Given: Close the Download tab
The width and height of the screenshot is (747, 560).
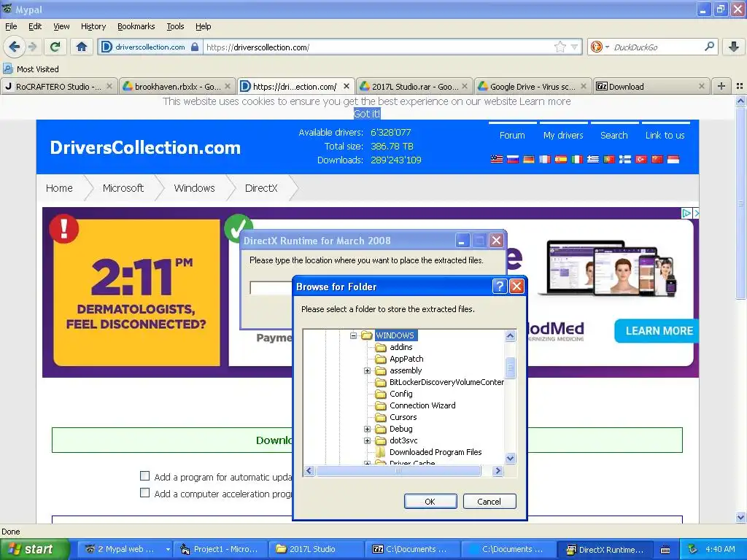Looking at the screenshot, I should 701,86.
